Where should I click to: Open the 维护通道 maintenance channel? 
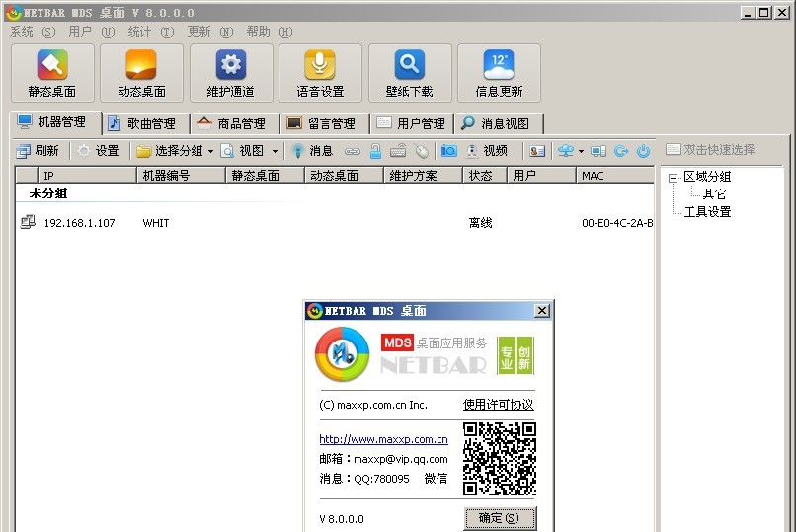coord(231,73)
